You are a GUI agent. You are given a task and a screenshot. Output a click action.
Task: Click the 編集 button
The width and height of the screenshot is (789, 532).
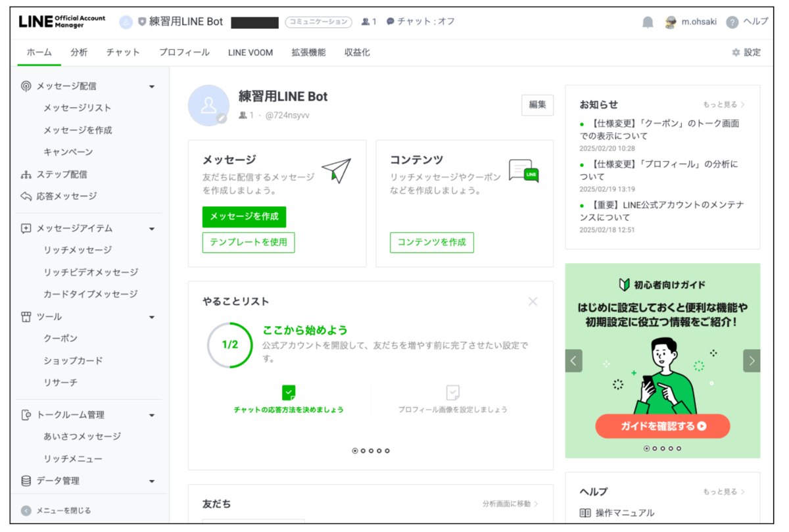(537, 105)
